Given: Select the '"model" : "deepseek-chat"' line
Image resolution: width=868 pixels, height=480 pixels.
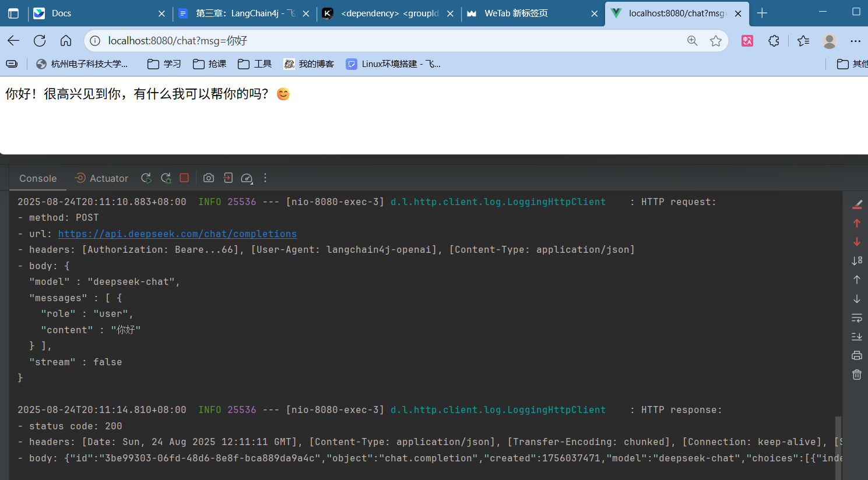Looking at the screenshot, I should [105, 281].
